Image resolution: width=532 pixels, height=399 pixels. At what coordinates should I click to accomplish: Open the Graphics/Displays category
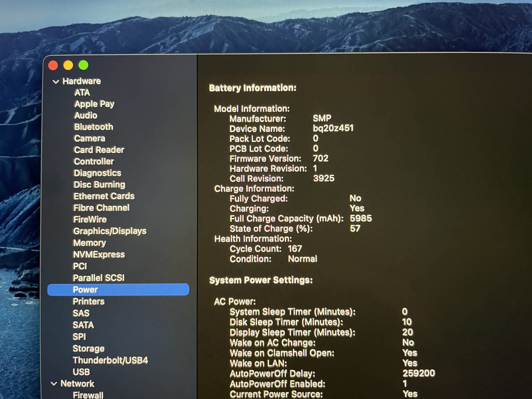click(110, 231)
